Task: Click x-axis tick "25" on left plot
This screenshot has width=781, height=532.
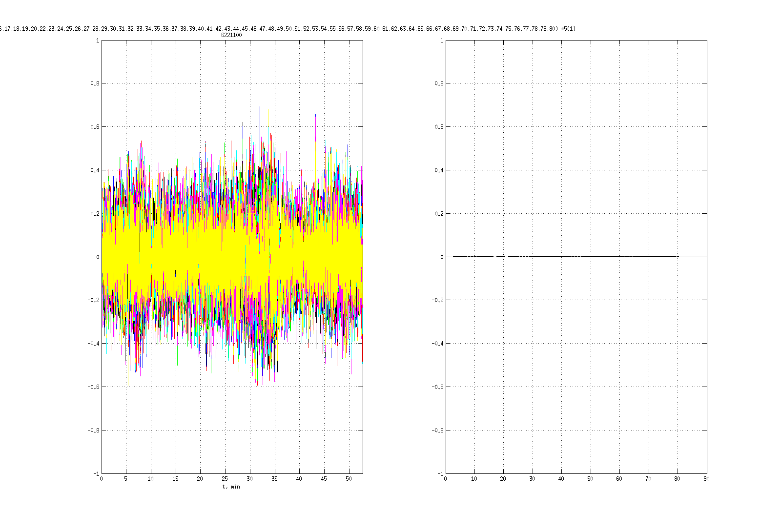Action: point(225,479)
